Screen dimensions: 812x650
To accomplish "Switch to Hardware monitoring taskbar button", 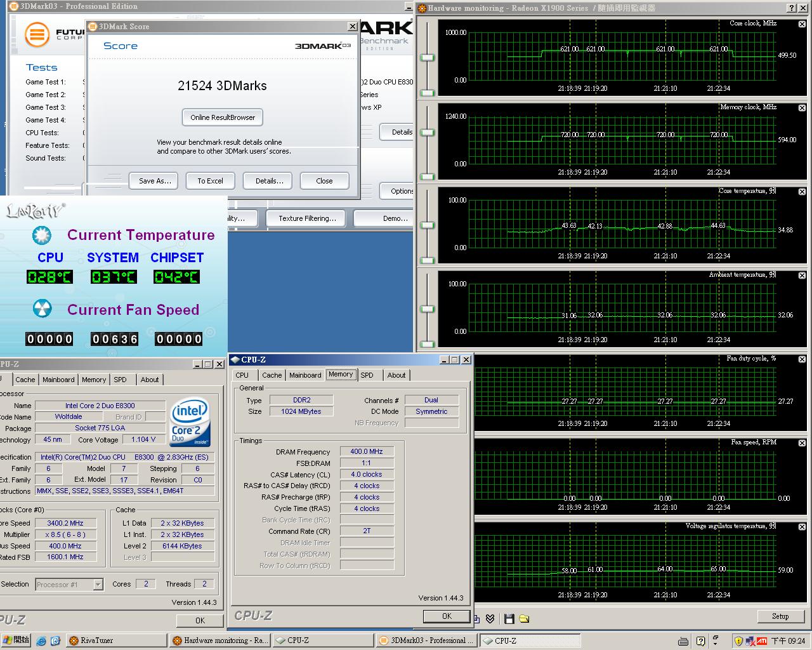I will coord(220,640).
